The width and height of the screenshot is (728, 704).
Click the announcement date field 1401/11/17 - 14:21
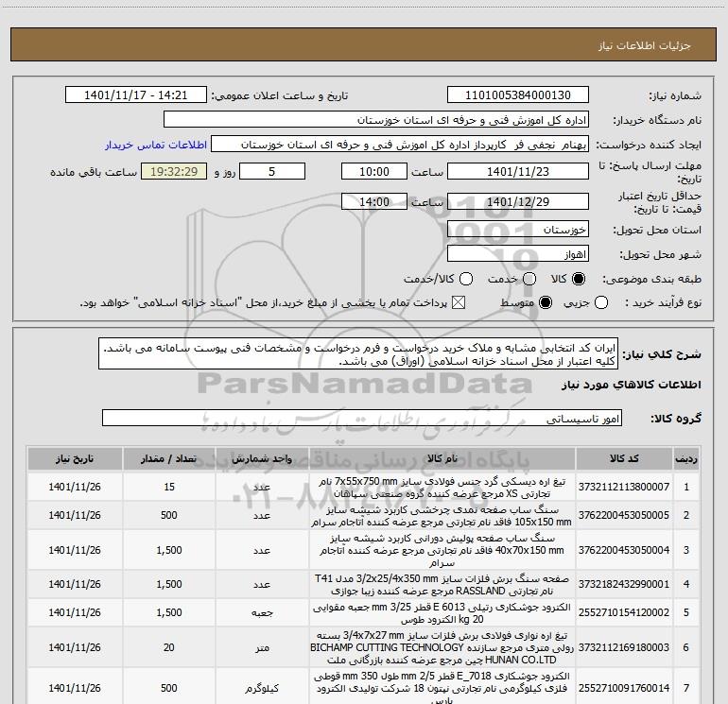pos(136,95)
